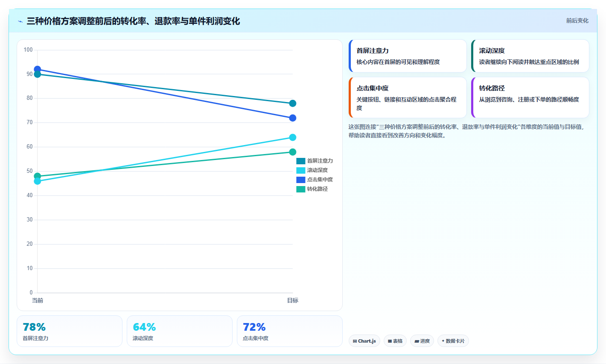This screenshot has width=606, height=364.
Task: Click the lightning icon beside the title
Action: pos(20,21)
